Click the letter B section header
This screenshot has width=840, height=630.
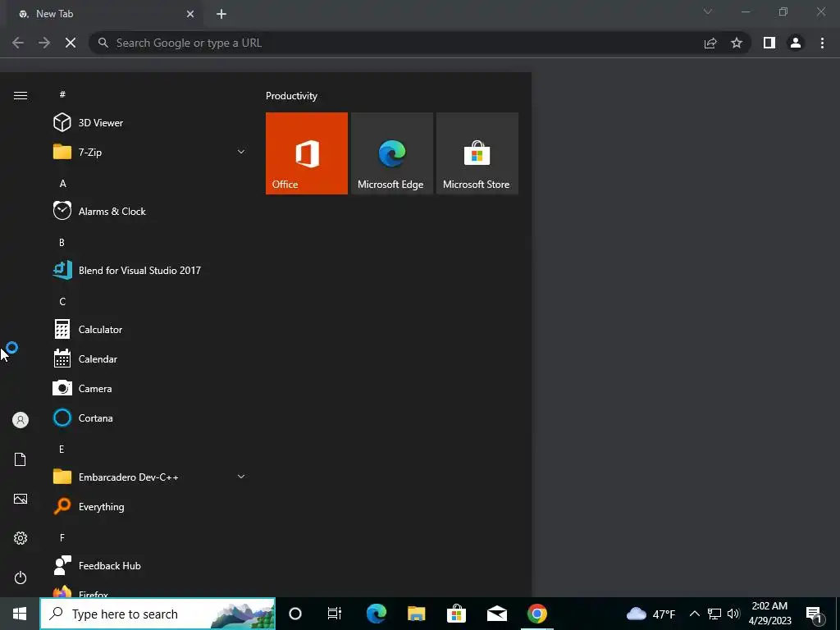point(62,243)
